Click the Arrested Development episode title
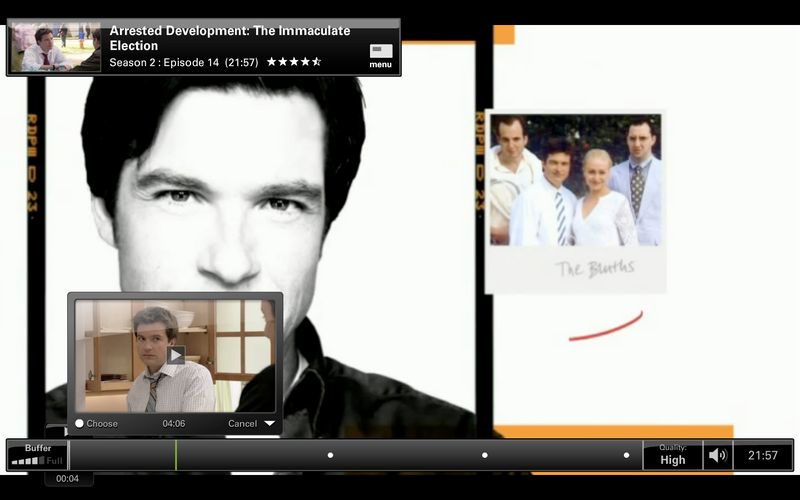The height and width of the screenshot is (500, 800). [x=230, y=38]
